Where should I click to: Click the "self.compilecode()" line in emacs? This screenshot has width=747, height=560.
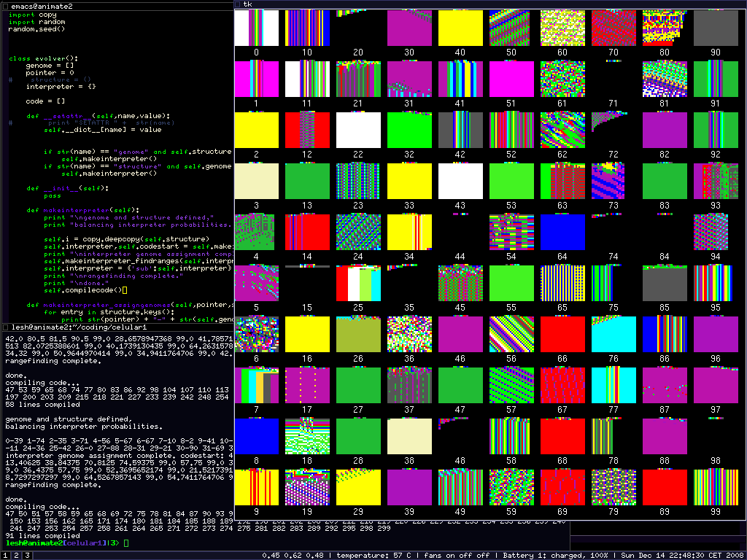click(x=83, y=290)
